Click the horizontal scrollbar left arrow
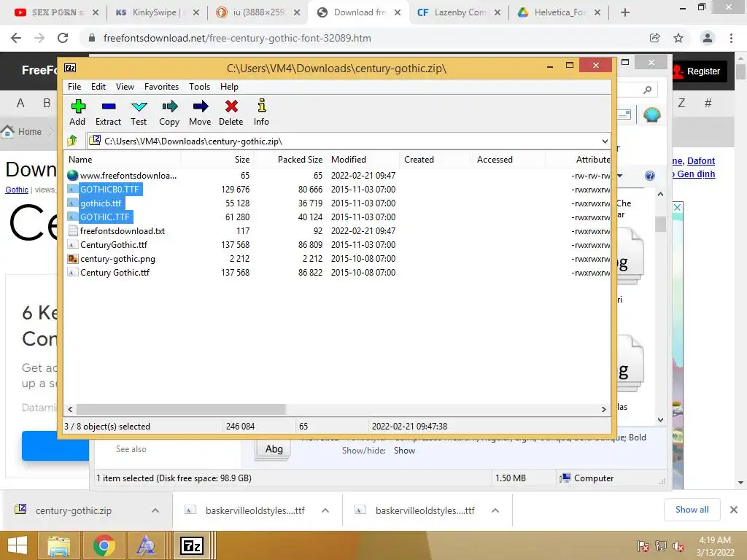747x560 pixels. pyautogui.click(x=70, y=409)
